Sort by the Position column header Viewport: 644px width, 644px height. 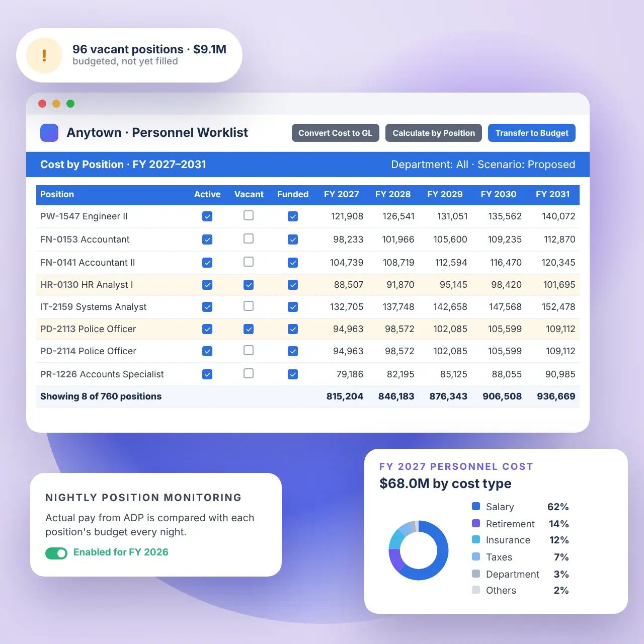point(57,194)
